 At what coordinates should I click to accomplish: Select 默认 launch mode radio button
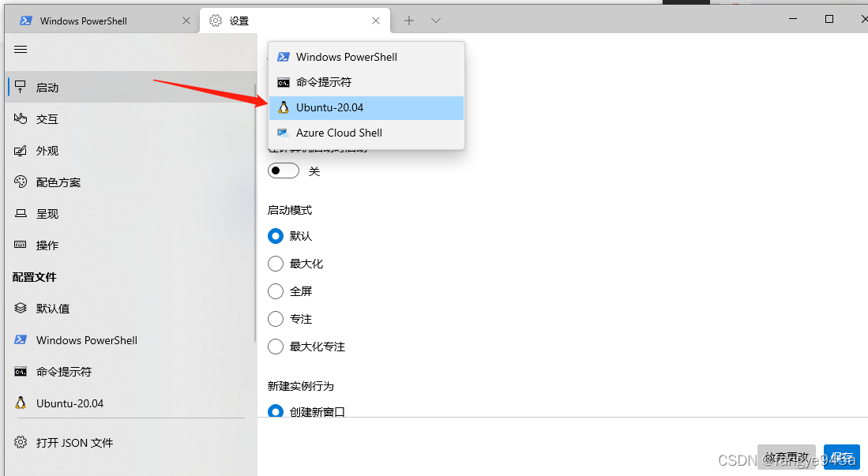[276, 236]
